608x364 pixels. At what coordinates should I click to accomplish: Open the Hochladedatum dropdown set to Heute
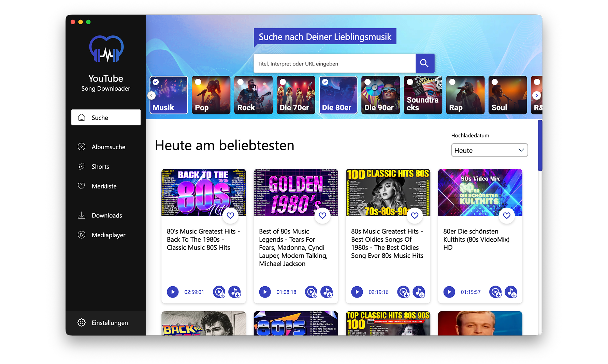point(489,150)
